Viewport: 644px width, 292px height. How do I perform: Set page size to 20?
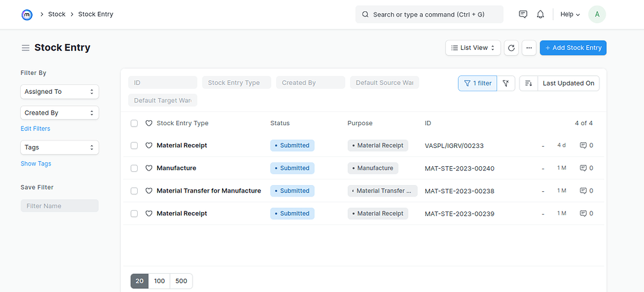click(140, 281)
